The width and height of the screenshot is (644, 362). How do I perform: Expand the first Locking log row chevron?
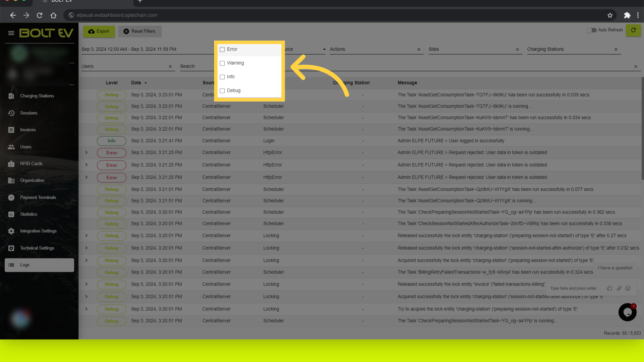click(x=86, y=236)
